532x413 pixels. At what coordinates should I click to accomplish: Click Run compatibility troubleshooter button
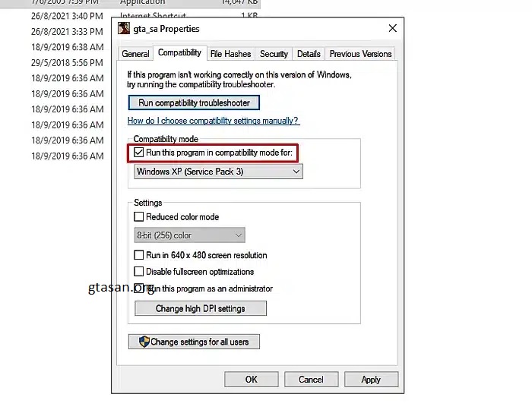click(x=194, y=102)
